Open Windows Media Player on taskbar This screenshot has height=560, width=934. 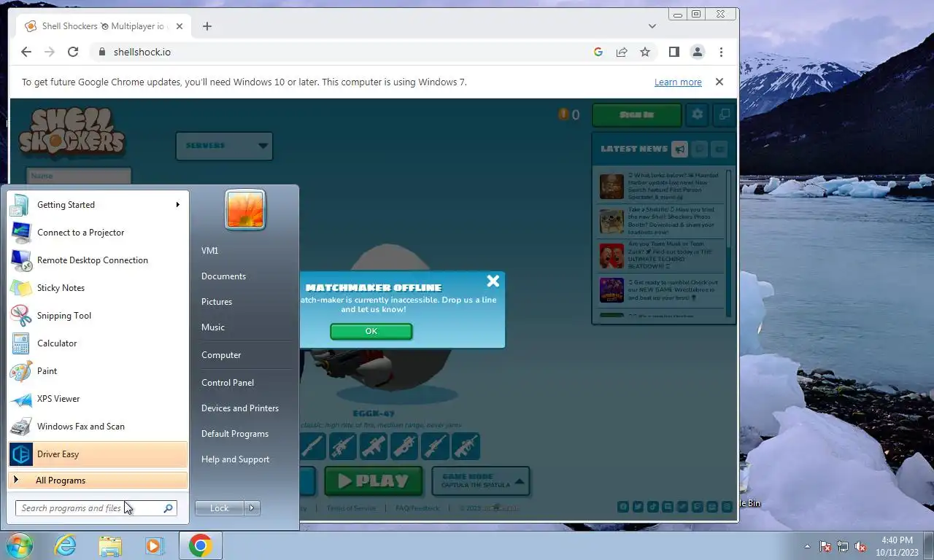(x=155, y=545)
